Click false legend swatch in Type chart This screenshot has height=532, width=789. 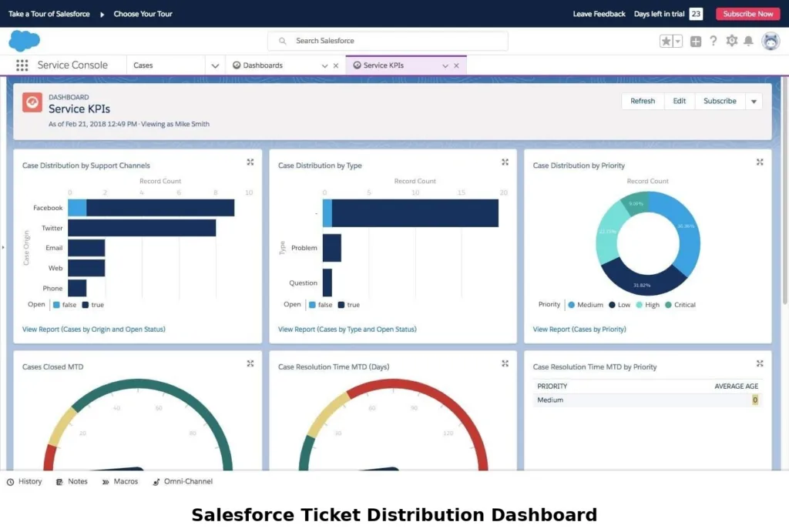[x=312, y=305]
